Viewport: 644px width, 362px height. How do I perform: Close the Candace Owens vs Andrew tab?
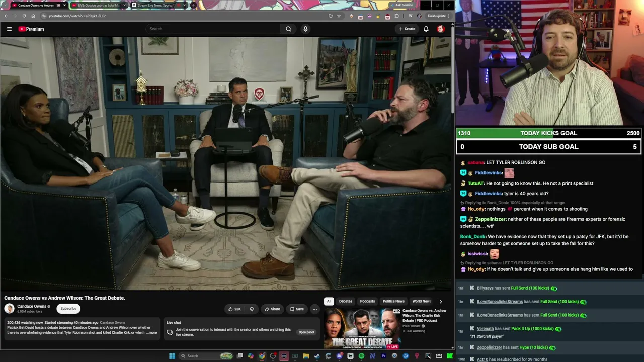64,5
